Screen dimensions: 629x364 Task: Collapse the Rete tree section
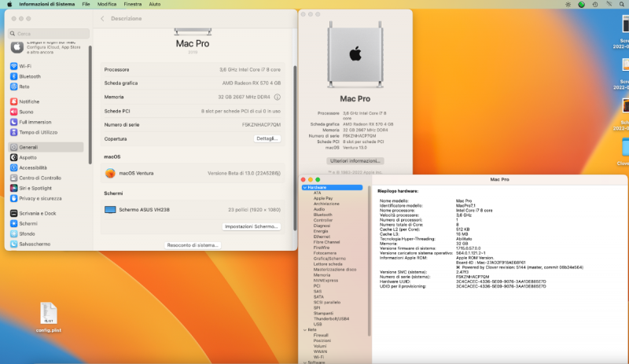tap(305, 330)
